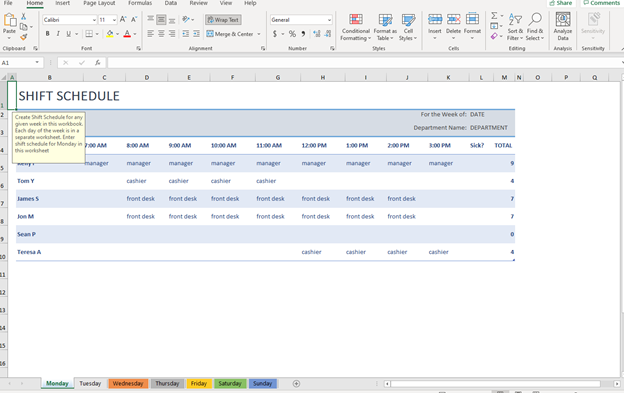Click the AutoSum sigma icon
The height and width of the screenshot is (394, 624).
[x=494, y=16]
